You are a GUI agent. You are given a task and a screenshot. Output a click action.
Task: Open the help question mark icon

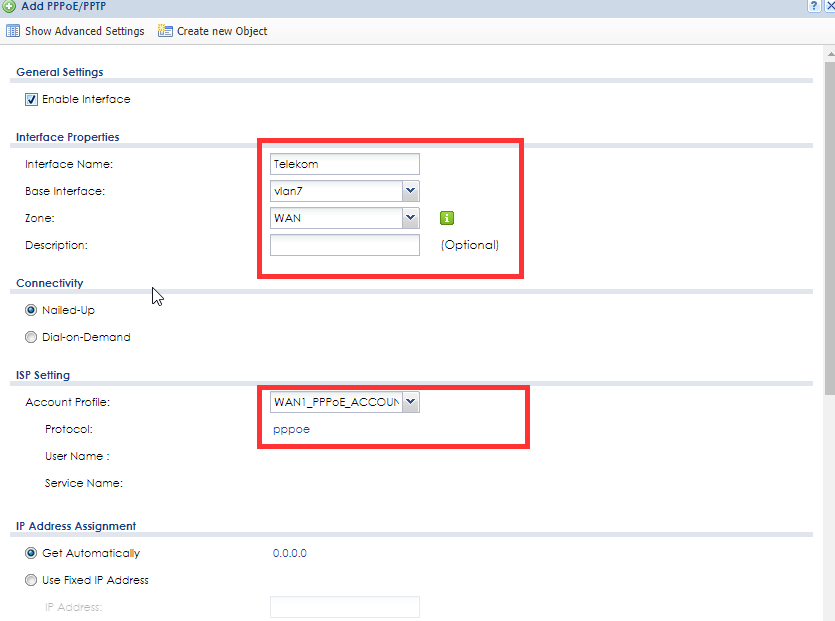point(815,6)
